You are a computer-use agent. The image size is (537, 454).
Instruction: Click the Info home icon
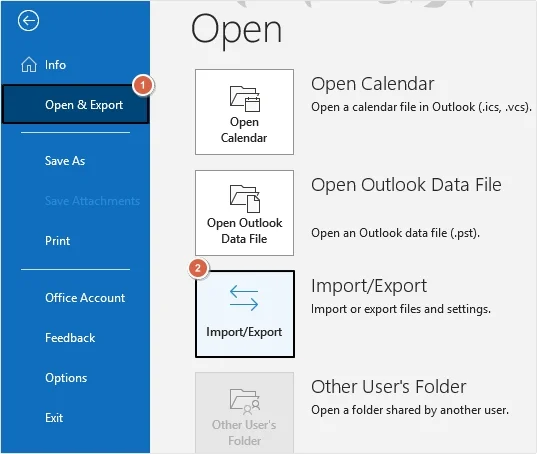coord(29,64)
